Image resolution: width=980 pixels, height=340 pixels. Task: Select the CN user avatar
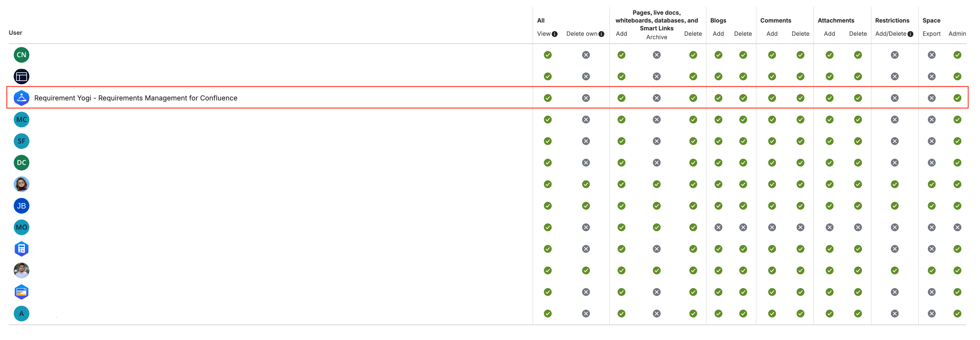click(21, 54)
